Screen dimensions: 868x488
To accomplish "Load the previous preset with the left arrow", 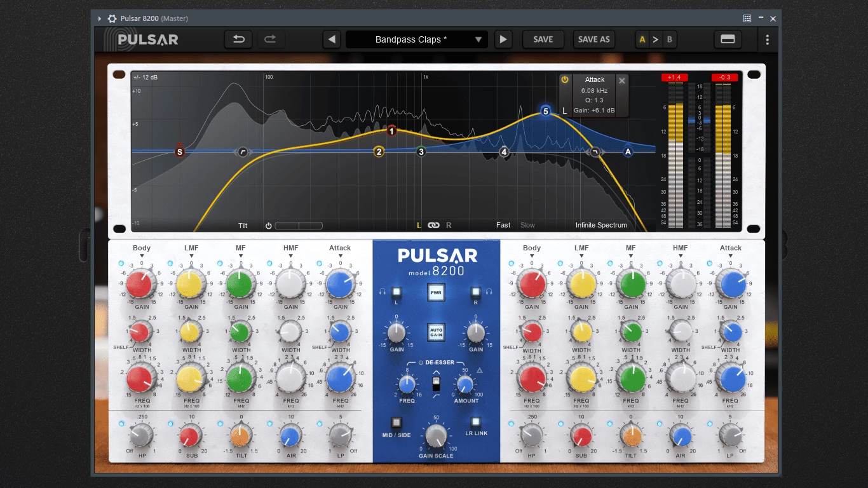I will pos(332,39).
